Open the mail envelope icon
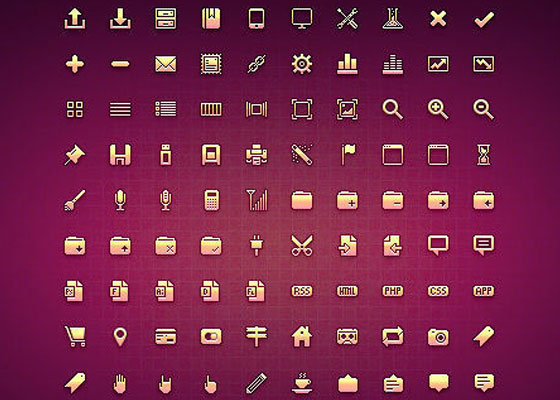Viewport: 560px width, 400px height. point(166,64)
